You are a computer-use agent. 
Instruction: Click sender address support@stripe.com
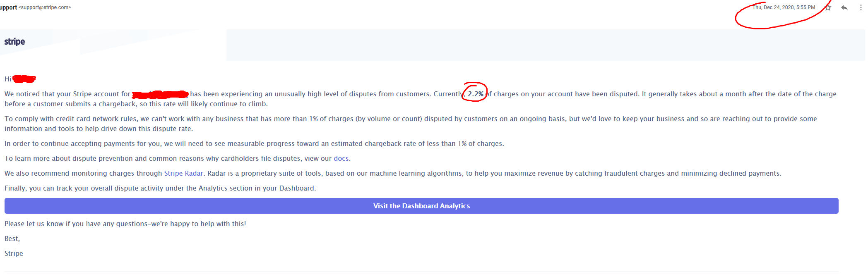(45, 7)
